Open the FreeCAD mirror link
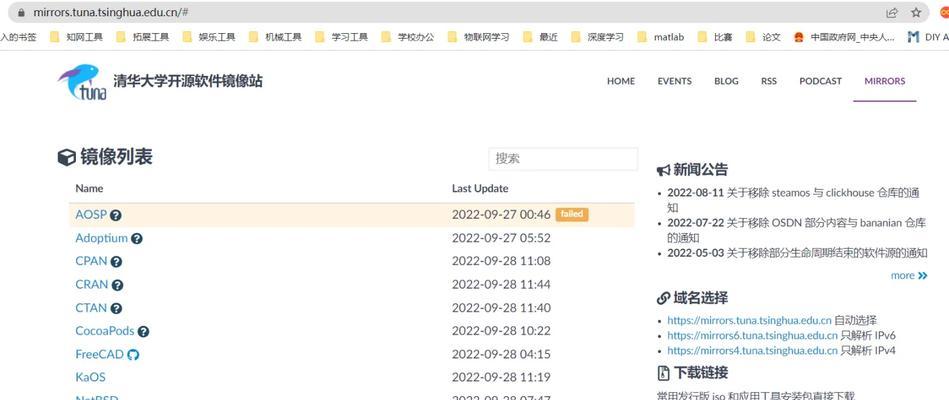This screenshot has width=949, height=400. (99, 354)
